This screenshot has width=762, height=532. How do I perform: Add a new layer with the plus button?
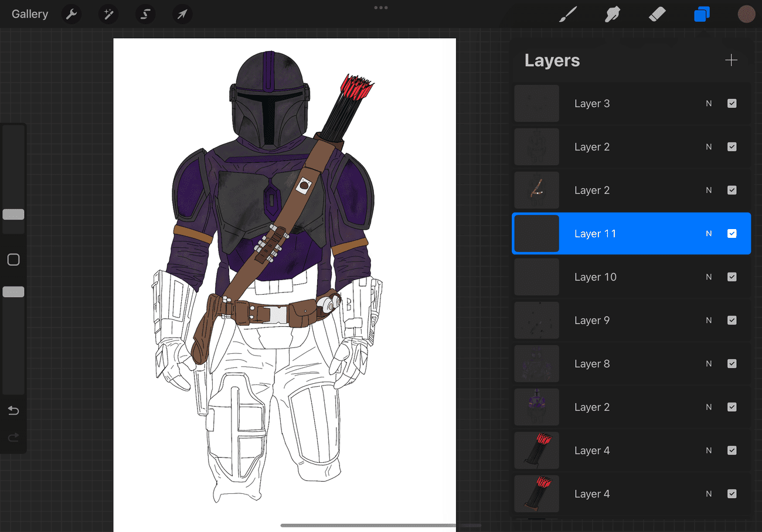[731, 60]
